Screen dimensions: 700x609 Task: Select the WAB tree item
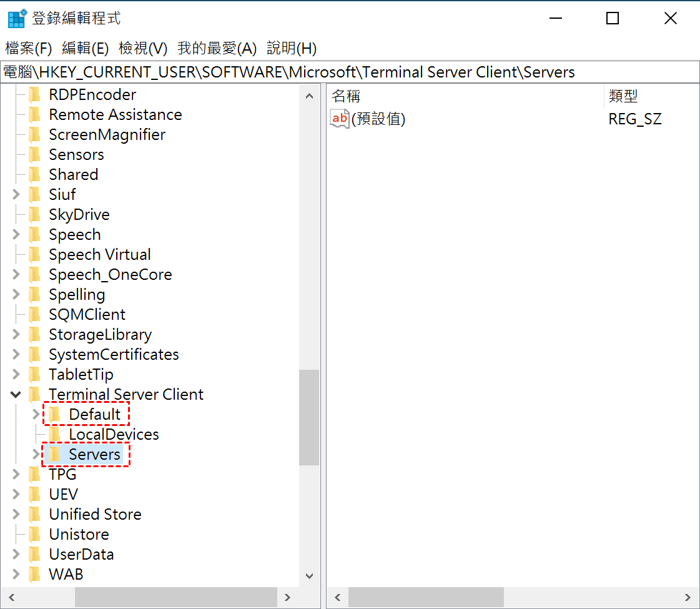pos(66,574)
